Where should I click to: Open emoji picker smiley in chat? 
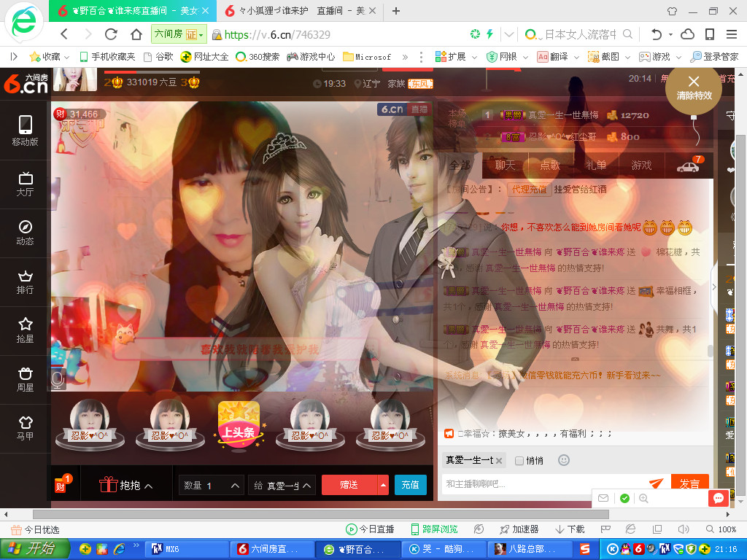coord(564,460)
